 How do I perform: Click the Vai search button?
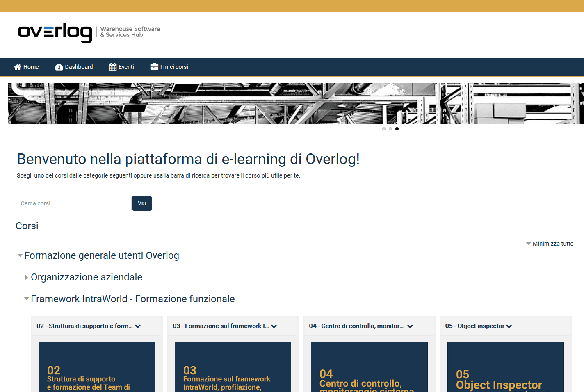point(142,203)
